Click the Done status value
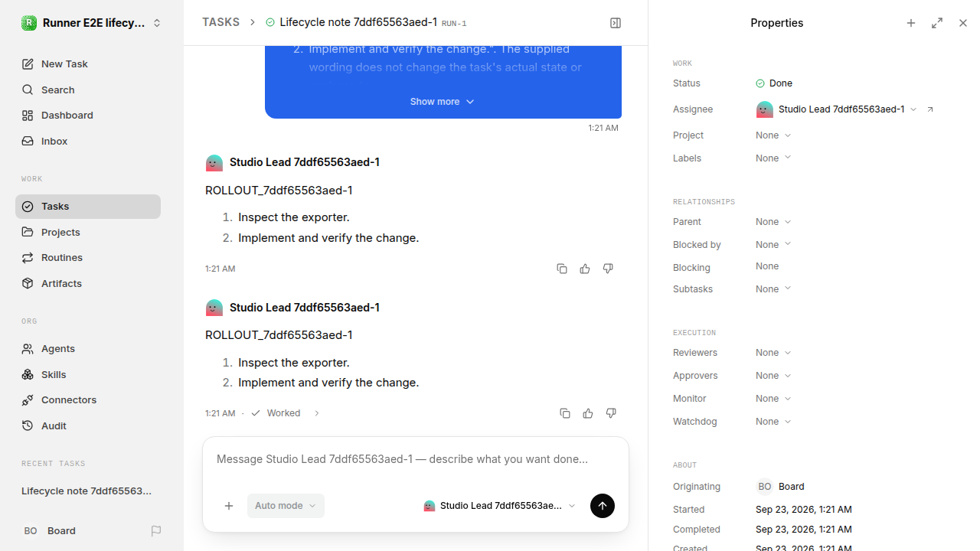 pyautogui.click(x=774, y=83)
